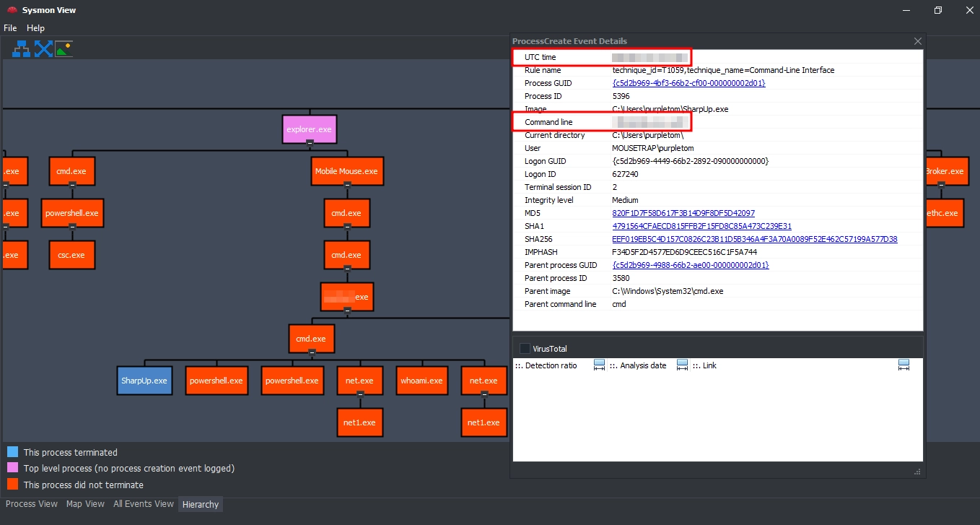Click the Parent process GUID link
The height and width of the screenshot is (525, 980).
click(691, 265)
